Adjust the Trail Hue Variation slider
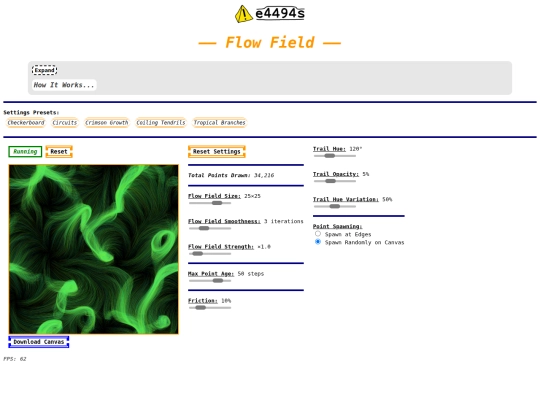 coord(335,206)
